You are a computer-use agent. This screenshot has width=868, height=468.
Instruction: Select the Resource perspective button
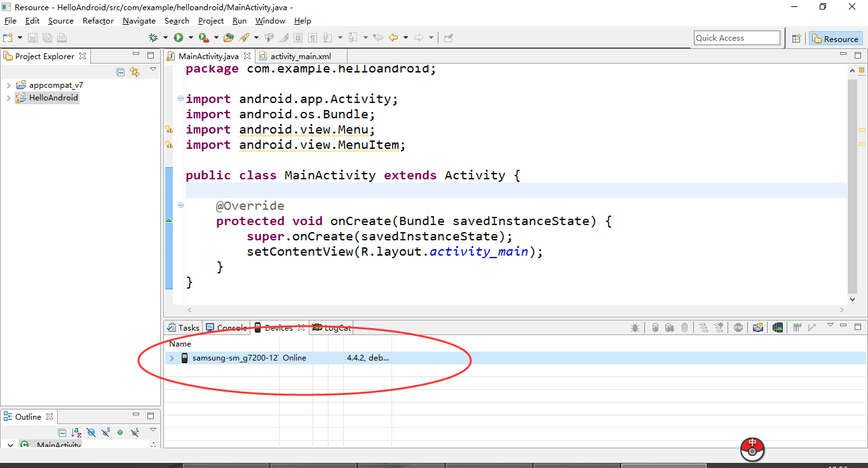pyautogui.click(x=836, y=39)
